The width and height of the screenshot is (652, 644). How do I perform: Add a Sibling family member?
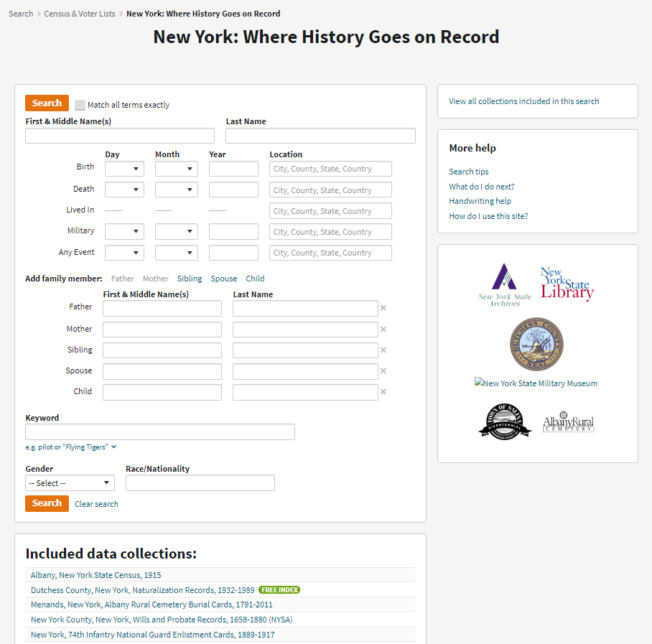point(190,279)
